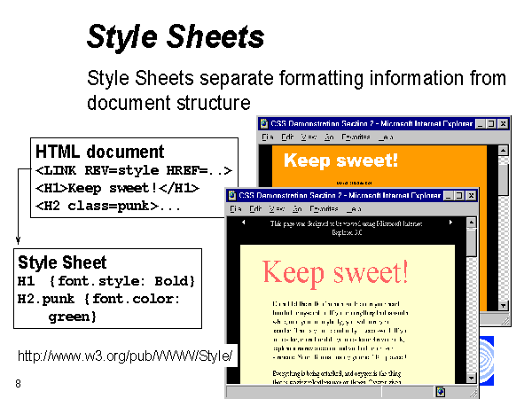Image resolution: width=532 pixels, height=399 pixels.
Task: Click the scrollbar thumb in front window
Action: [472, 242]
